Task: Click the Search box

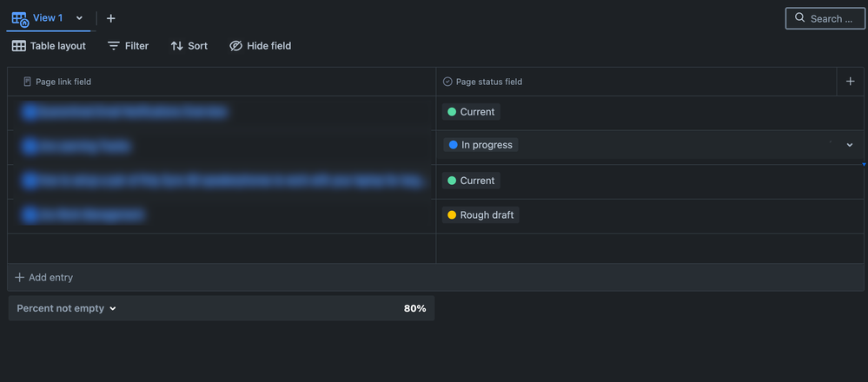Action: (825, 18)
